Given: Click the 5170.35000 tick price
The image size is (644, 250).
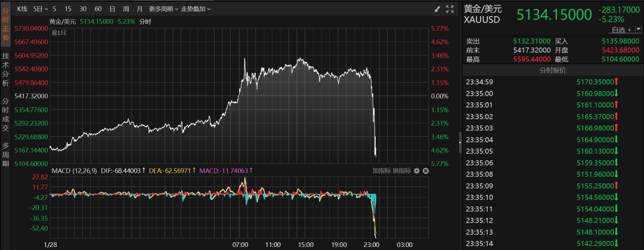Looking at the screenshot, I should coord(595,82).
